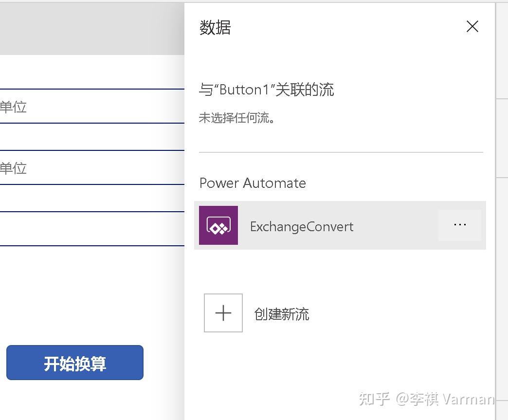This screenshot has height=420, width=508.
Task: Click the 创建新流 link
Action: point(281,313)
